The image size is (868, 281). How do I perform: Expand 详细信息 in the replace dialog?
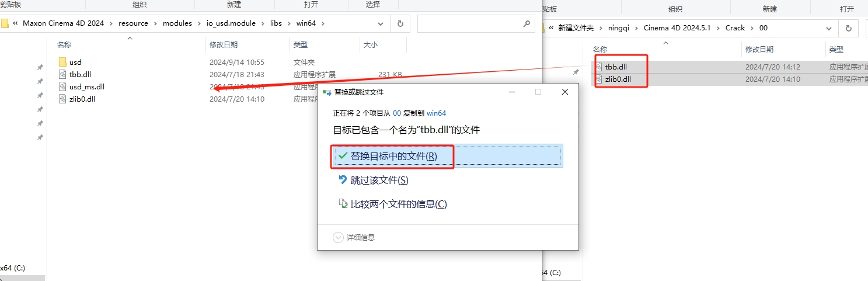pos(338,237)
